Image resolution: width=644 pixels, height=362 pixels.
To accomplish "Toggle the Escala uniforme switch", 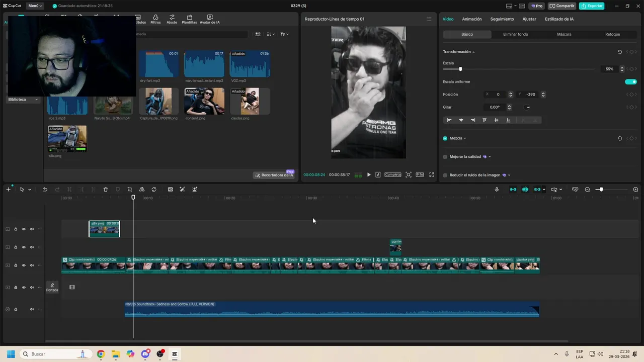I will pyautogui.click(x=630, y=82).
